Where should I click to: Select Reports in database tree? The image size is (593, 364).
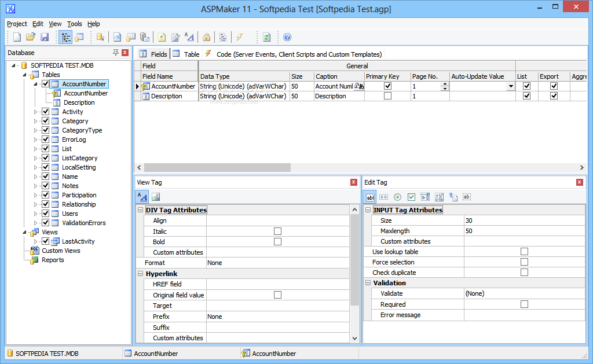pyautogui.click(x=53, y=260)
